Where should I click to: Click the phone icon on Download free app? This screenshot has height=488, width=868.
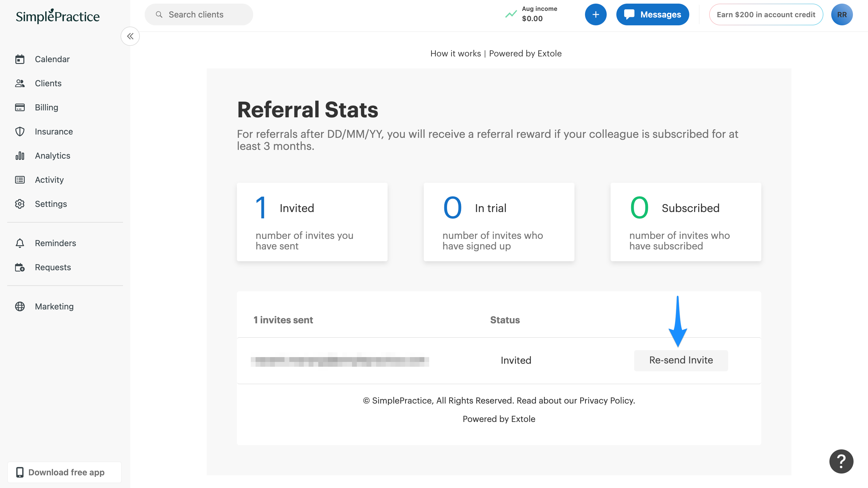pos(20,472)
